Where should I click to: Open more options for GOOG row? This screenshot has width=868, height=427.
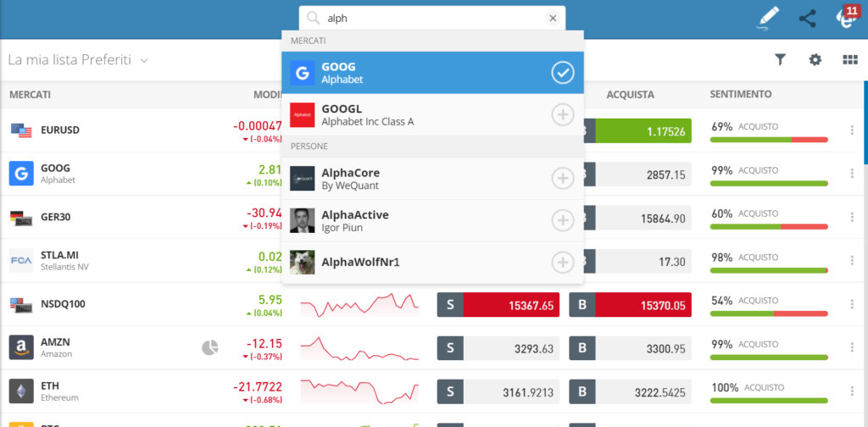[x=852, y=174]
